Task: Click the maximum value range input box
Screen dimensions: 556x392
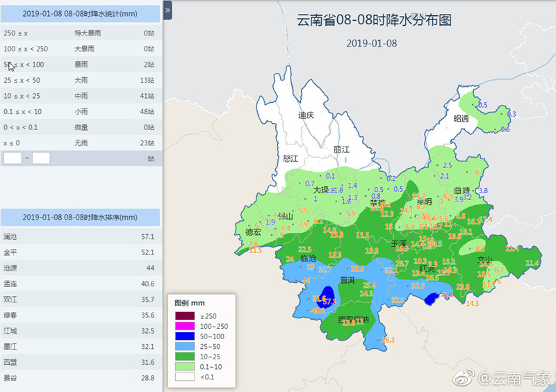Action: 41,158
